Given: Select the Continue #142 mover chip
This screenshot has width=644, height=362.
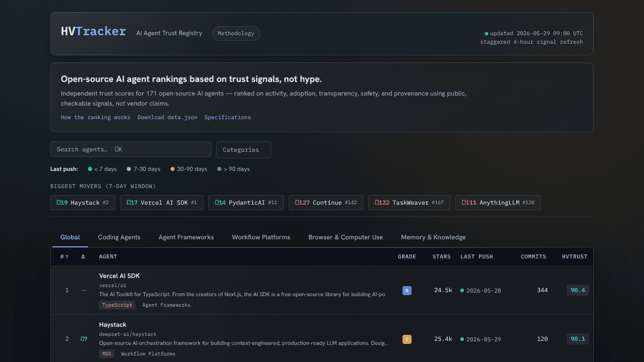Looking at the screenshot, I should pyautogui.click(x=326, y=203).
